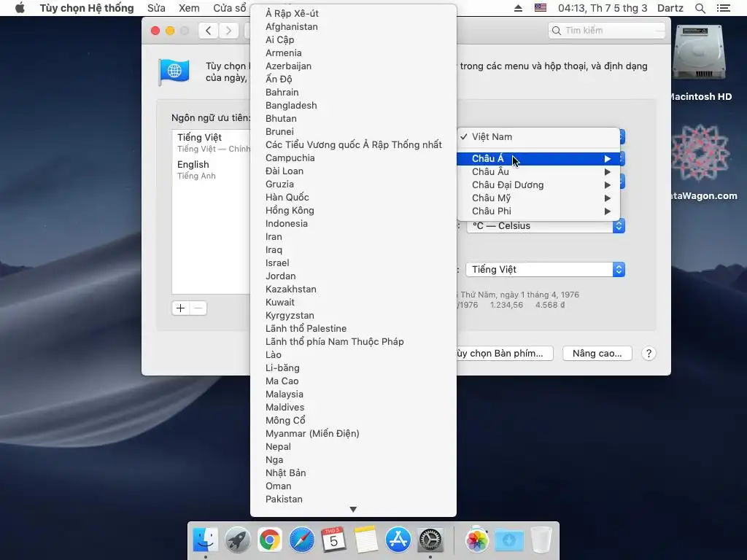Choose Nga in country list
This screenshot has width=747, height=560.
pyautogui.click(x=353, y=459)
